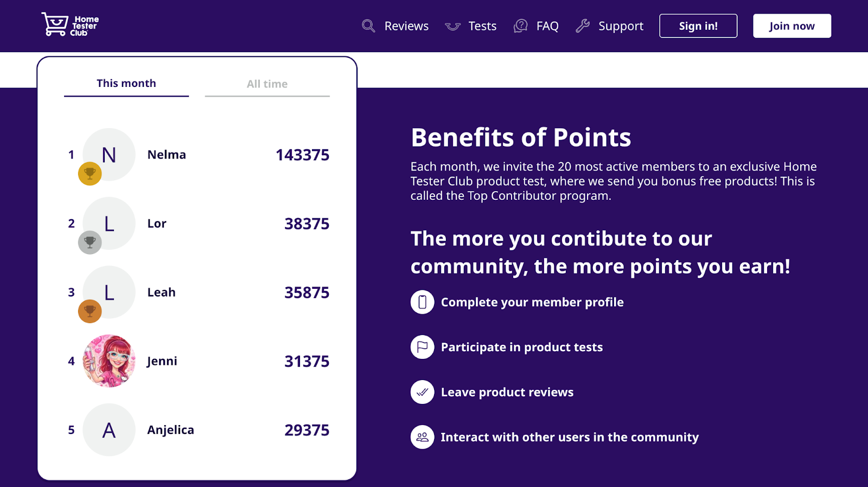The height and width of the screenshot is (487, 868).
Task: Click the member profile phone icon
Action: pyautogui.click(x=422, y=302)
